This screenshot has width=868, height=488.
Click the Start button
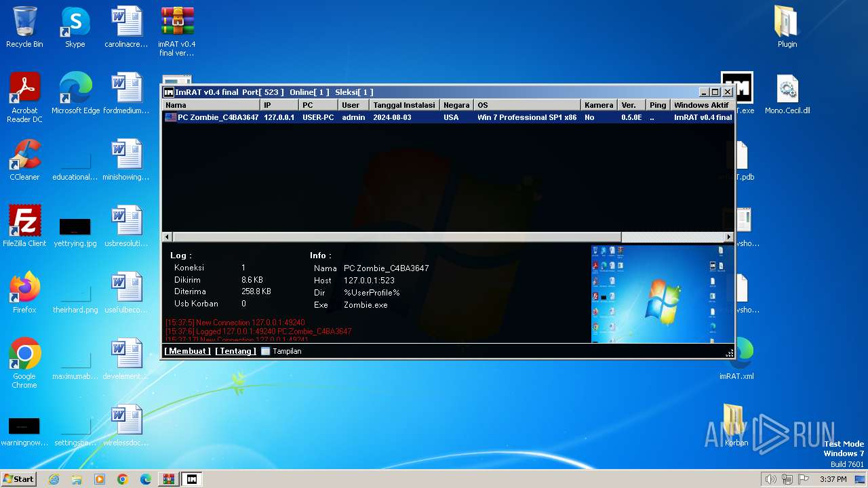click(19, 479)
